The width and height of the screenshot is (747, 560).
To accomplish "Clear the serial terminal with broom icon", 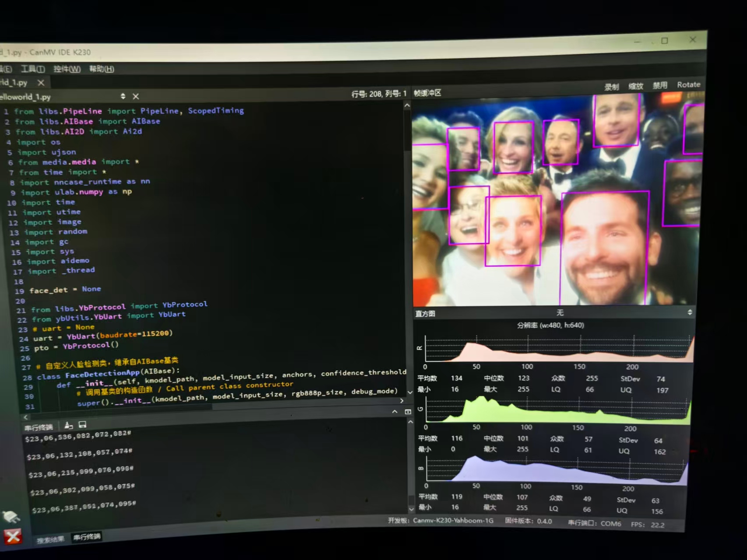I will pos(69,425).
